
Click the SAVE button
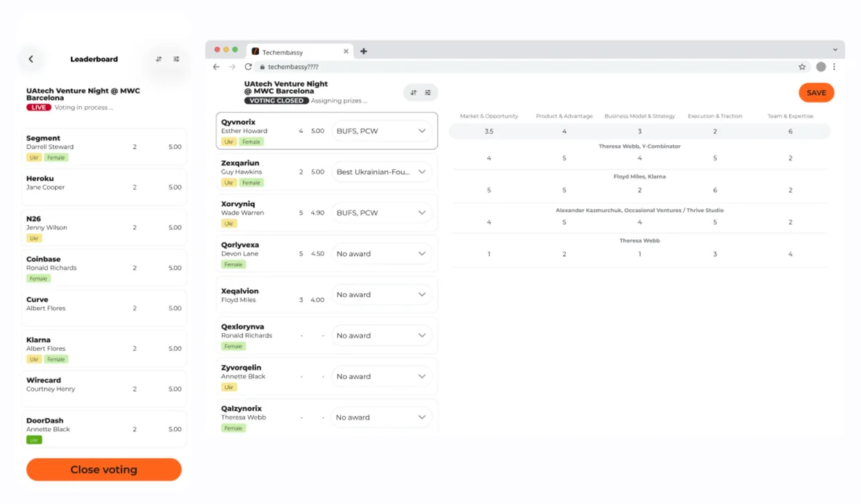817,92
